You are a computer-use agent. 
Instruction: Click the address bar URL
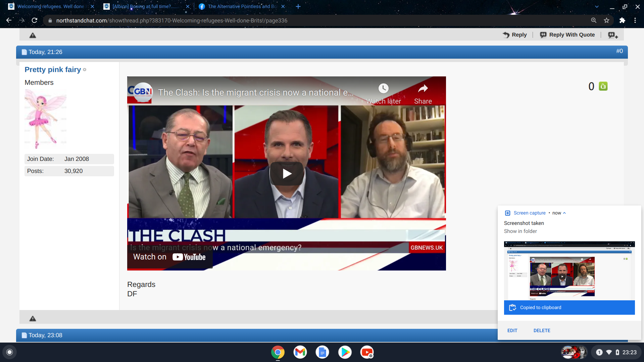point(171,20)
